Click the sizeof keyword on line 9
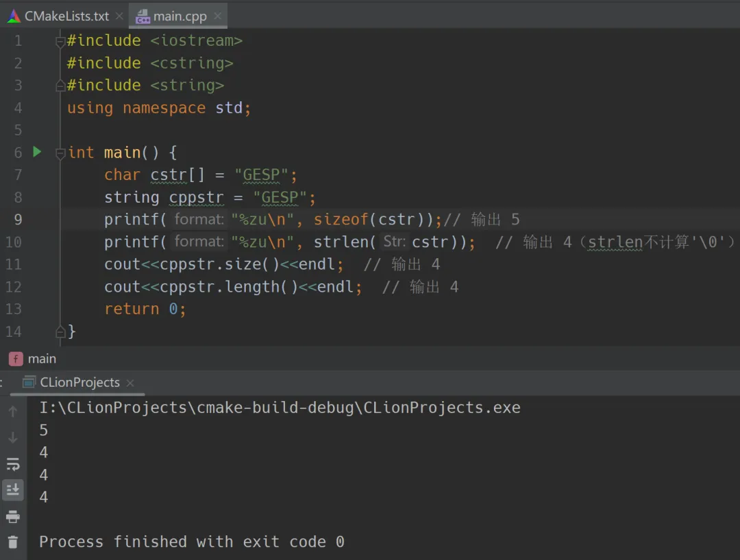 point(341,219)
